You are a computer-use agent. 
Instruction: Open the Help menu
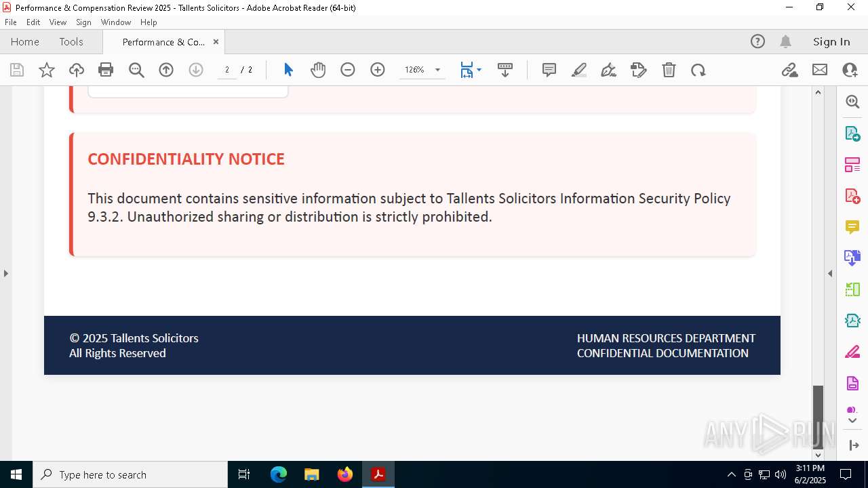149,22
